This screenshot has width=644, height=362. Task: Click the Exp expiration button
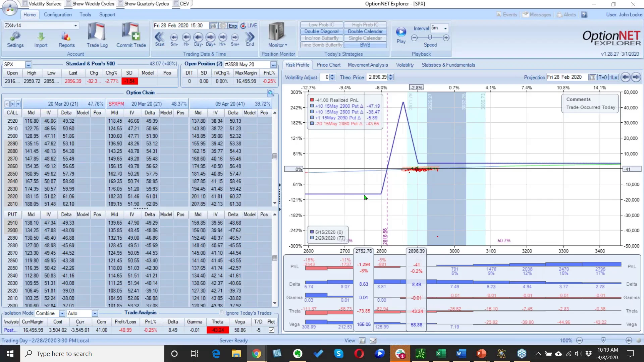click(x=233, y=26)
